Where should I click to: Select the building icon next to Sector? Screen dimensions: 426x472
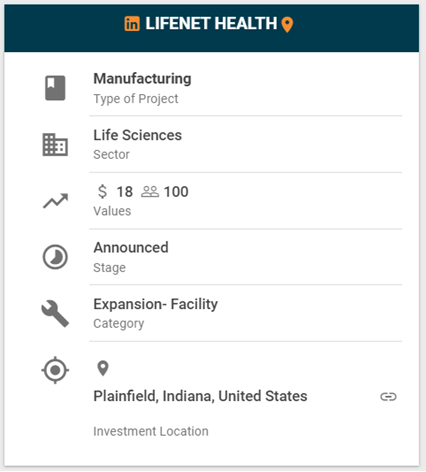[x=55, y=145]
